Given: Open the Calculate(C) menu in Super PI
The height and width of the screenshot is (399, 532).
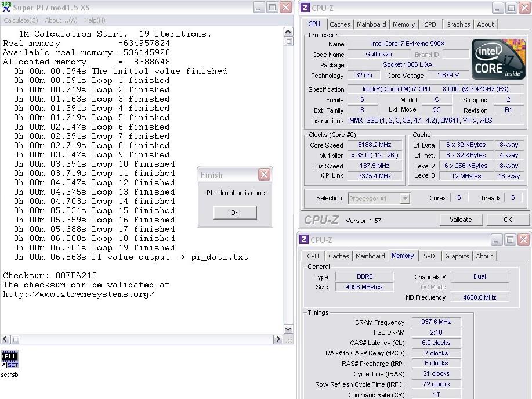Looking at the screenshot, I should pyautogui.click(x=21, y=20).
